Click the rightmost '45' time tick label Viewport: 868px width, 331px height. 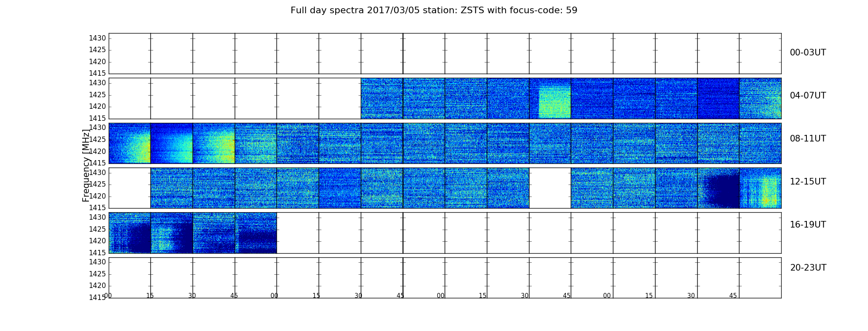point(733,295)
